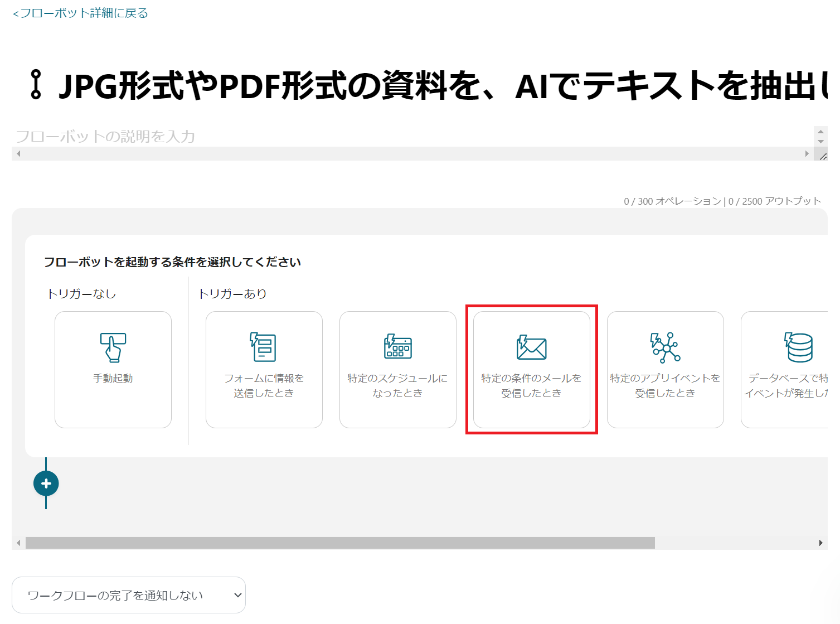
Task: Go back to flowbot details link
Action: tap(80, 13)
